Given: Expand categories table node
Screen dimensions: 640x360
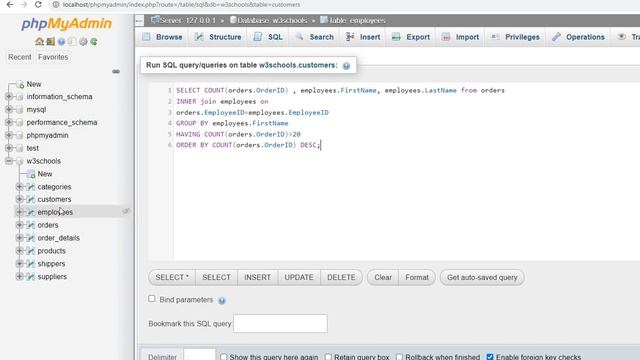Looking at the screenshot, I should [19, 187].
